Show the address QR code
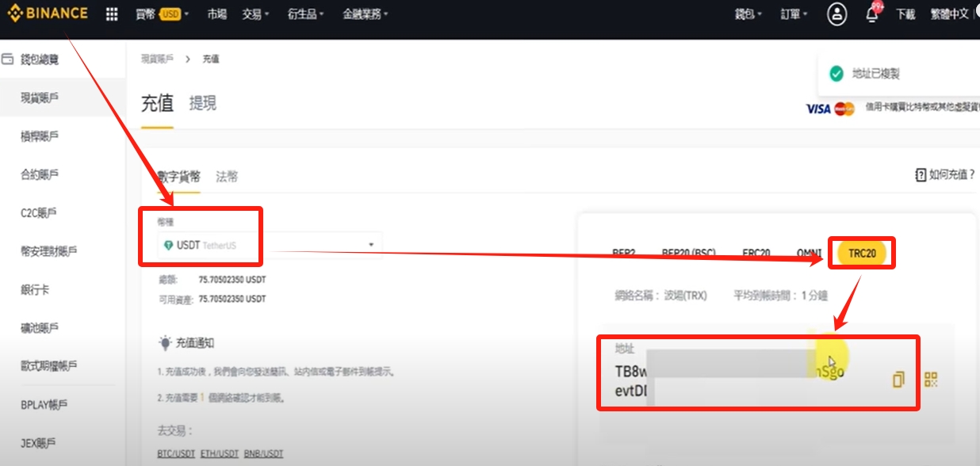The width and height of the screenshot is (980, 466). [x=932, y=380]
